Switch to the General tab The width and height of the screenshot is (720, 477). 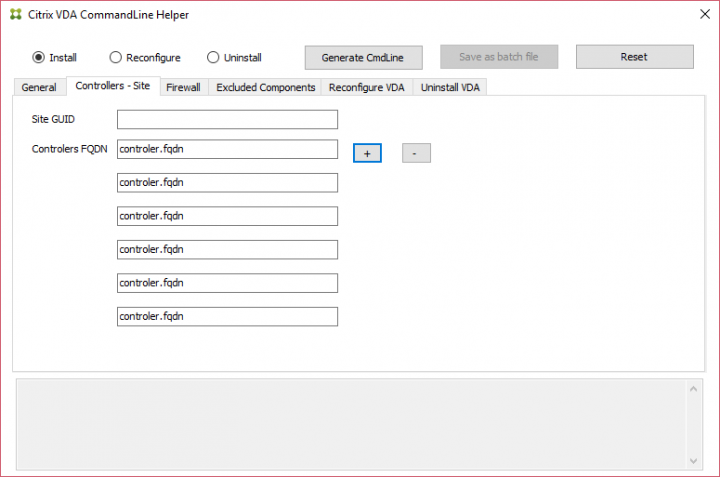tap(39, 87)
